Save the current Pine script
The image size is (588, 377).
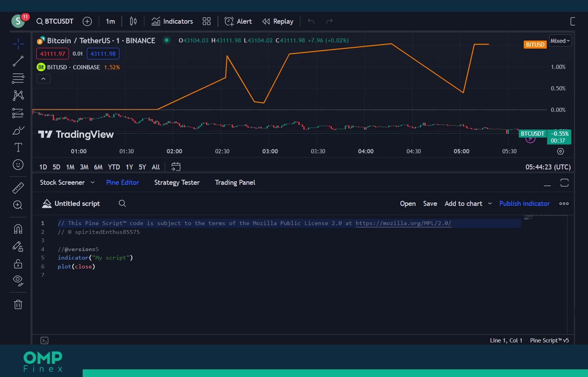point(430,204)
